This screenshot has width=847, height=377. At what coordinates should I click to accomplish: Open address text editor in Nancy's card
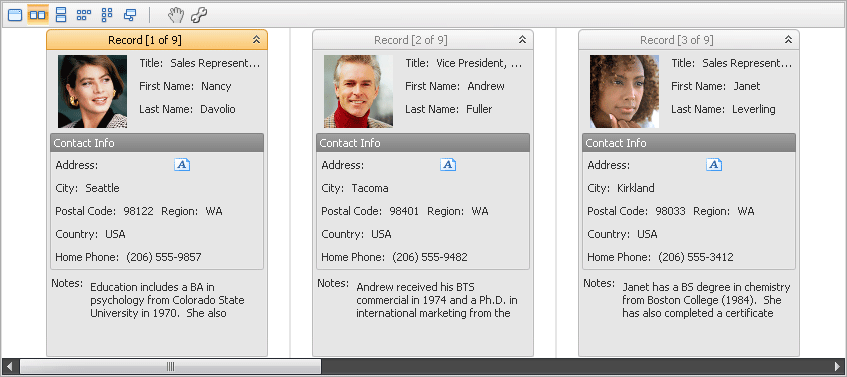[x=182, y=165]
